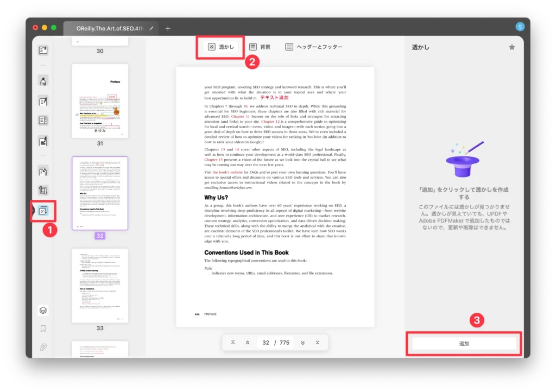The height and width of the screenshot is (392, 556).
Task: Open the Reader mode icon in sidebar
Action: 43,50
